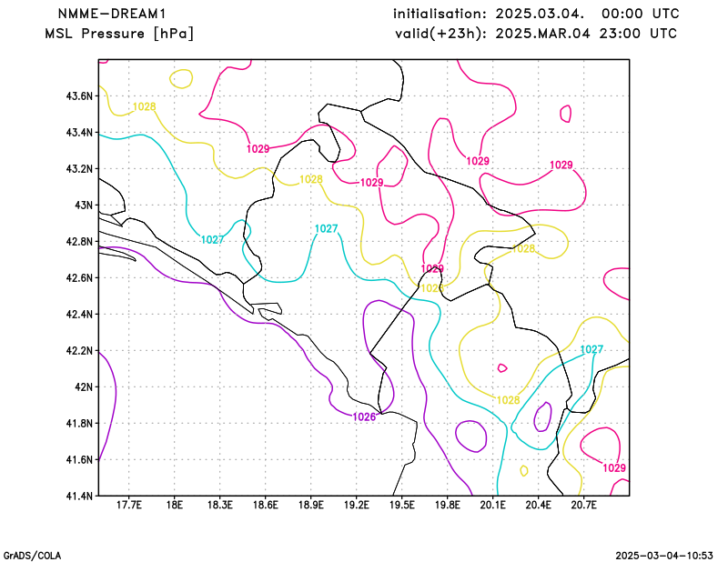Screen dimensions: 728x562
Task: Click the 42.6N latitude axis label
Action: coord(79,278)
